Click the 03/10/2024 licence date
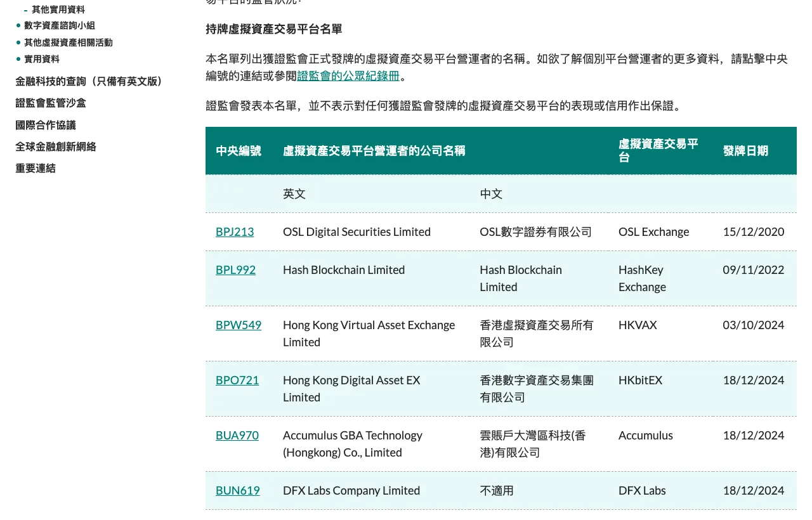The image size is (812, 520). (x=754, y=325)
